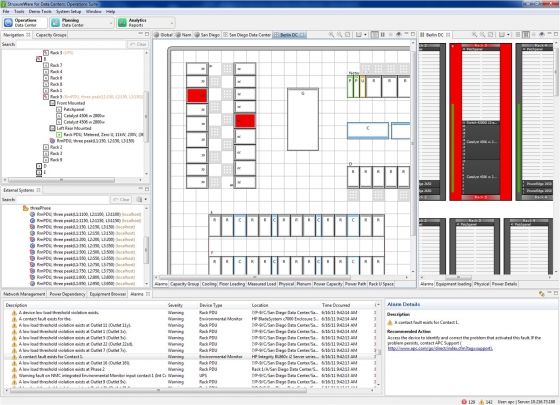Switch to the Rack U Space overlay tab

coord(381,284)
